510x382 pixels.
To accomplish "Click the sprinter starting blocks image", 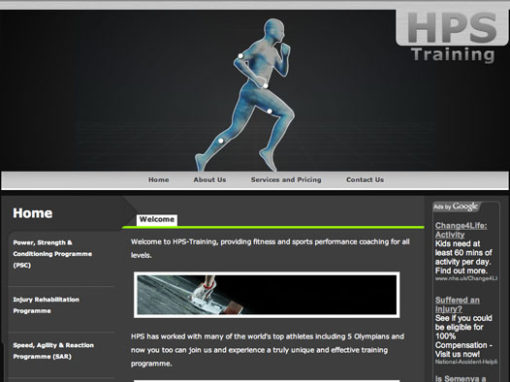I will (267, 295).
